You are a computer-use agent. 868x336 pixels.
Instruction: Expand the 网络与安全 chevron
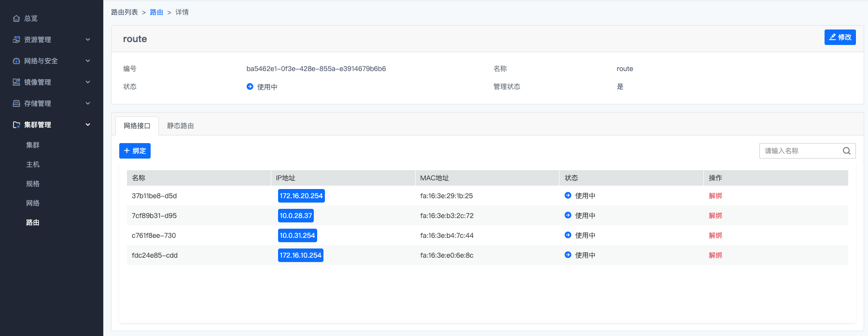(x=88, y=61)
